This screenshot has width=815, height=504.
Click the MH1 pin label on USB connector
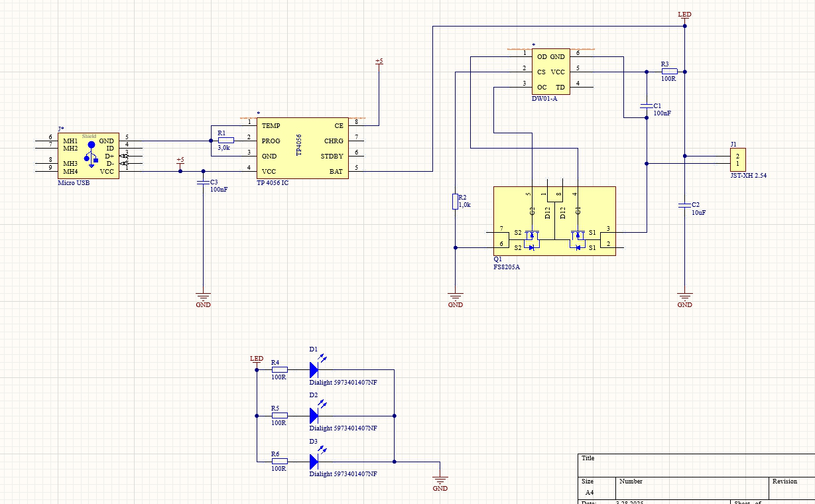click(x=70, y=141)
